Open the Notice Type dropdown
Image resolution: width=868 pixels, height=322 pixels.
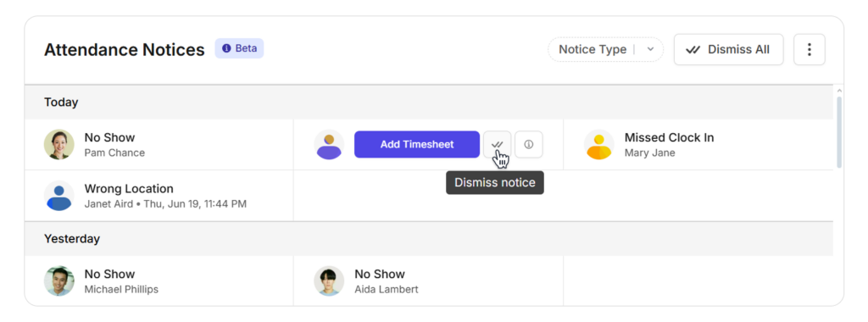605,50
